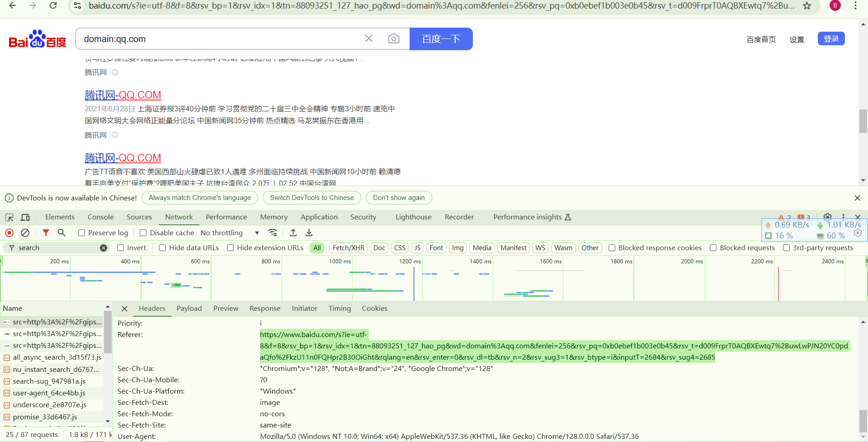Click the Baidu logo
868x442 pixels.
point(38,39)
